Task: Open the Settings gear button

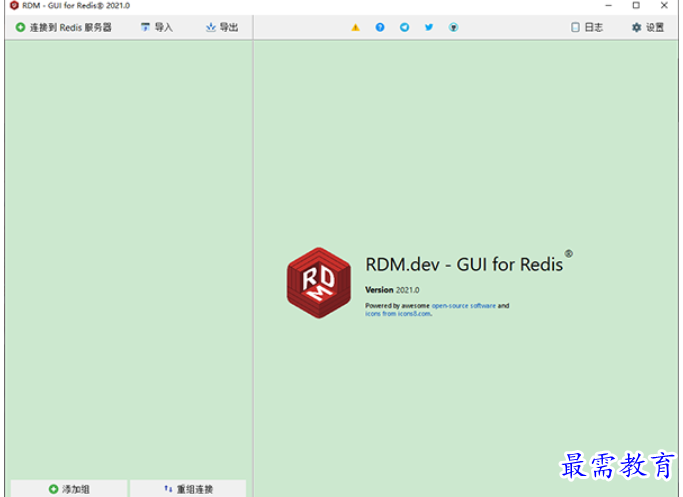Action: pyautogui.click(x=648, y=27)
